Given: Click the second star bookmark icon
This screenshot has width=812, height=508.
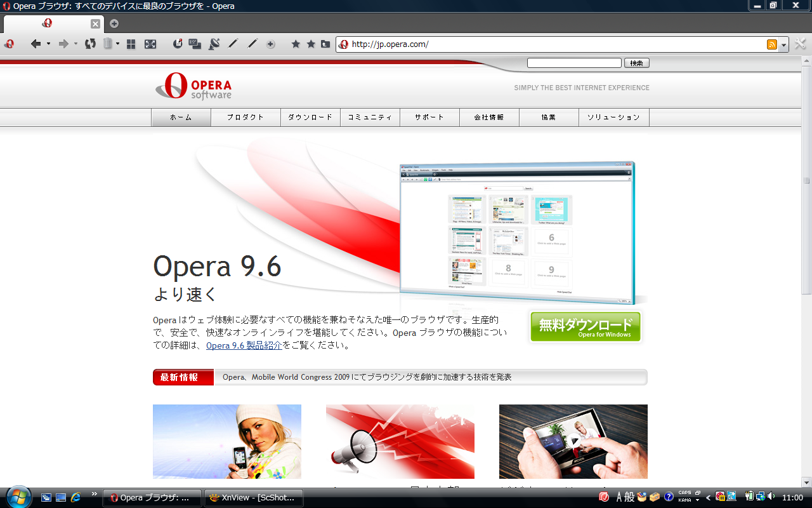Looking at the screenshot, I should point(311,44).
